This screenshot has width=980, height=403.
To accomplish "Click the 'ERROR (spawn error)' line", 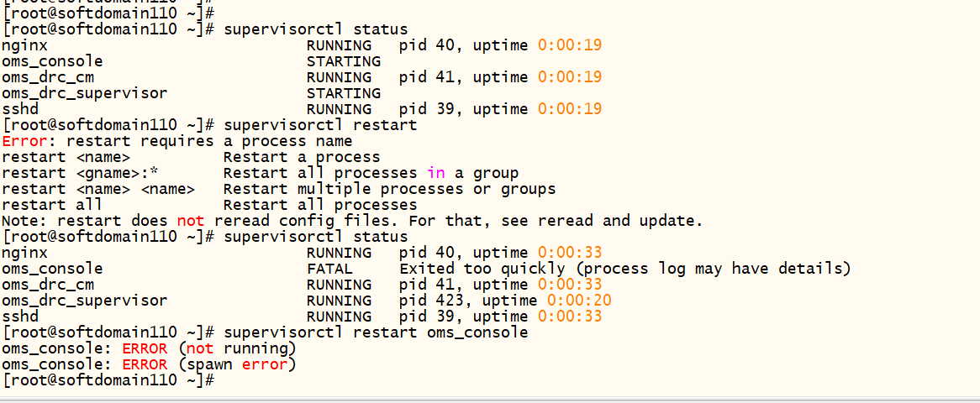I will [148, 364].
